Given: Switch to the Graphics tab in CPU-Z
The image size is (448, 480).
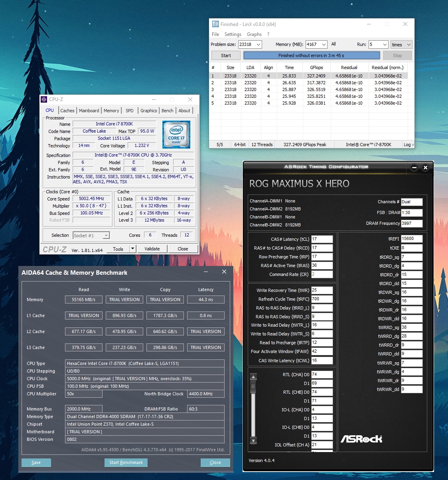Looking at the screenshot, I should click(149, 111).
